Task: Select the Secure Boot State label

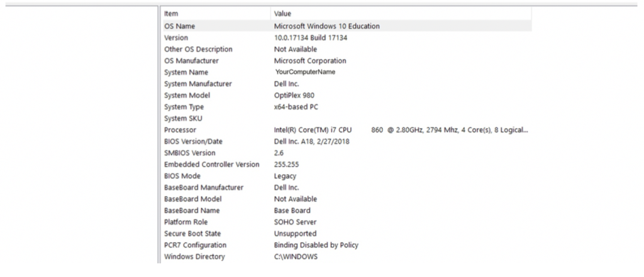Action: pyautogui.click(x=192, y=233)
